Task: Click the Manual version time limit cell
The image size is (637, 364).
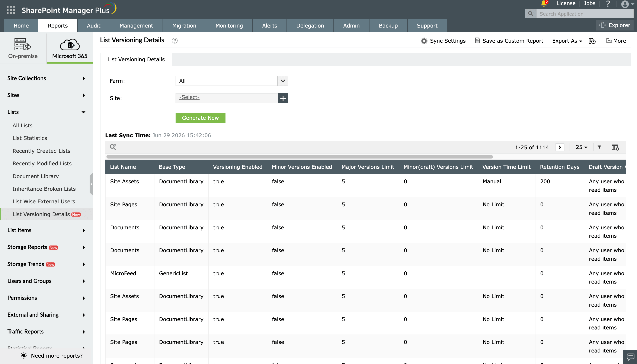Action: point(492,182)
